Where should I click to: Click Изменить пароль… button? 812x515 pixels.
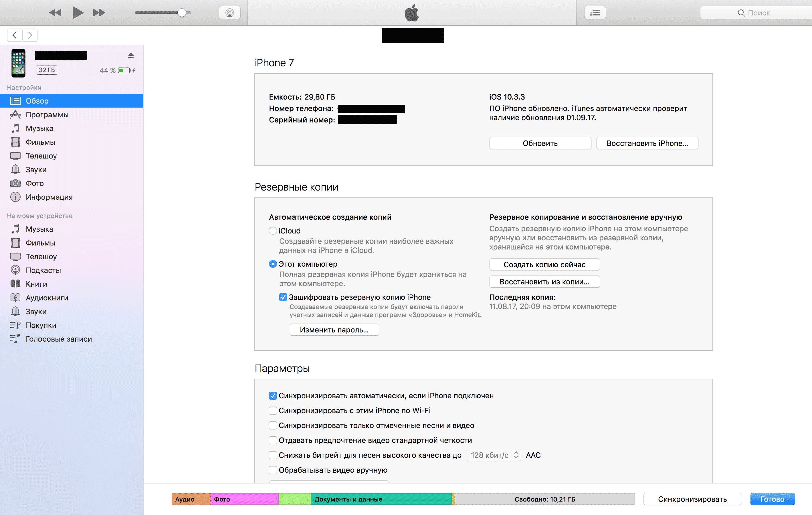(334, 330)
